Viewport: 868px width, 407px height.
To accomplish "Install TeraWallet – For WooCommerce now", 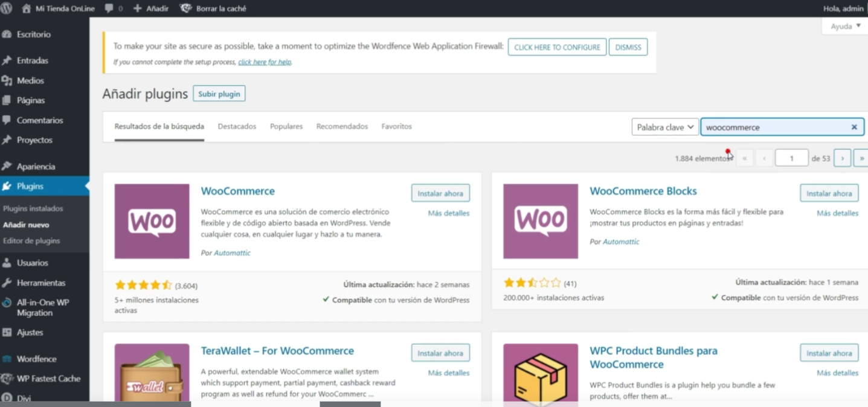I will pyautogui.click(x=440, y=353).
